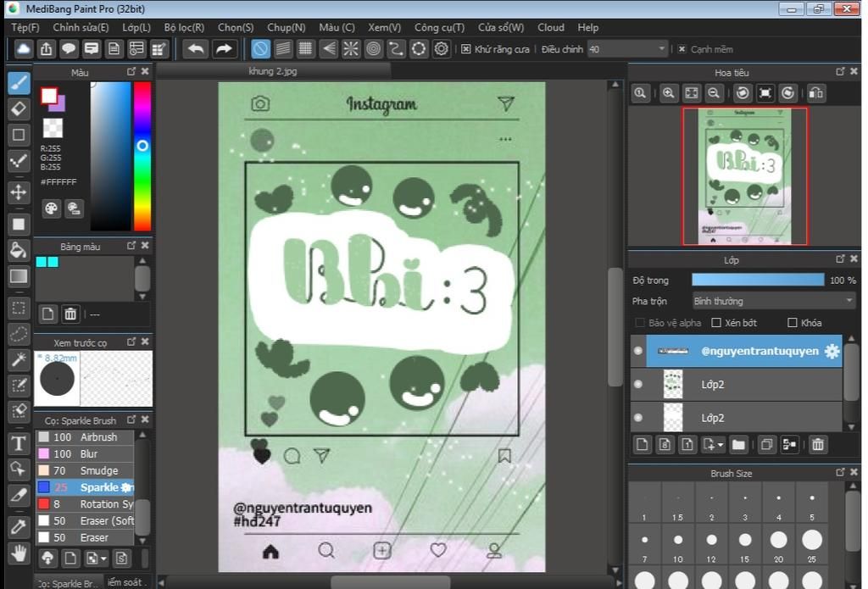This screenshot has height=589, width=868.
Task: Hide the upper Lớp2 layer
Action: click(638, 384)
